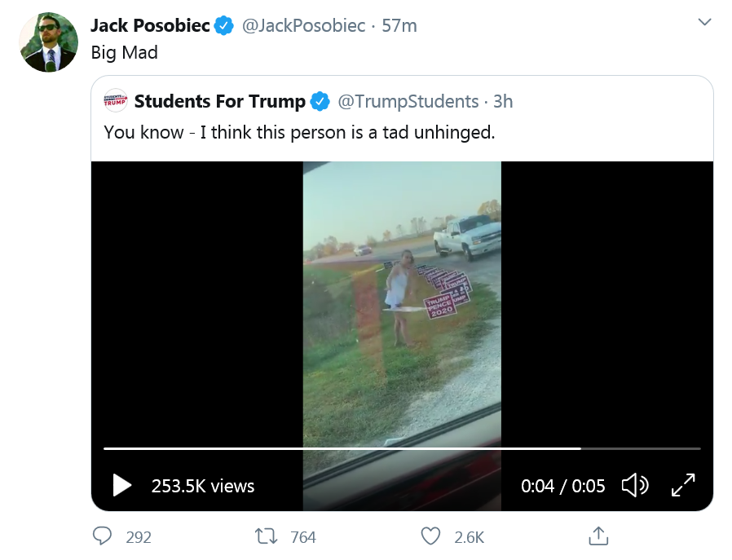Image resolution: width=732 pixels, height=560 pixels.
Task: Open the share tweet icon
Action: pyautogui.click(x=598, y=536)
